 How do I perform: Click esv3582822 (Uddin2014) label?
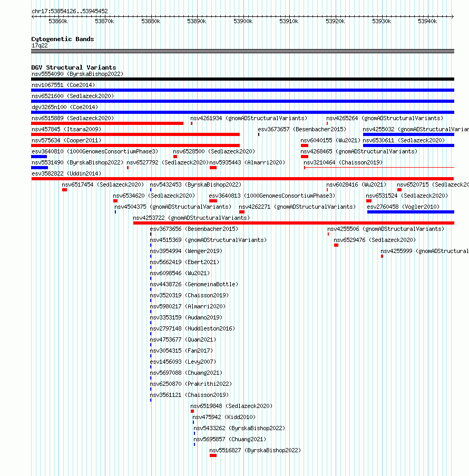click(x=66, y=173)
